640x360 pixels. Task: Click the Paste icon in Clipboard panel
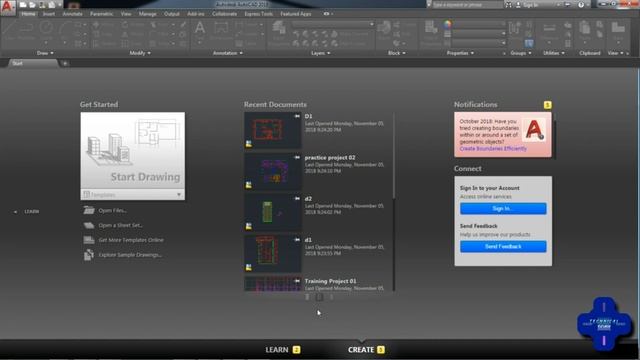pos(585,31)
